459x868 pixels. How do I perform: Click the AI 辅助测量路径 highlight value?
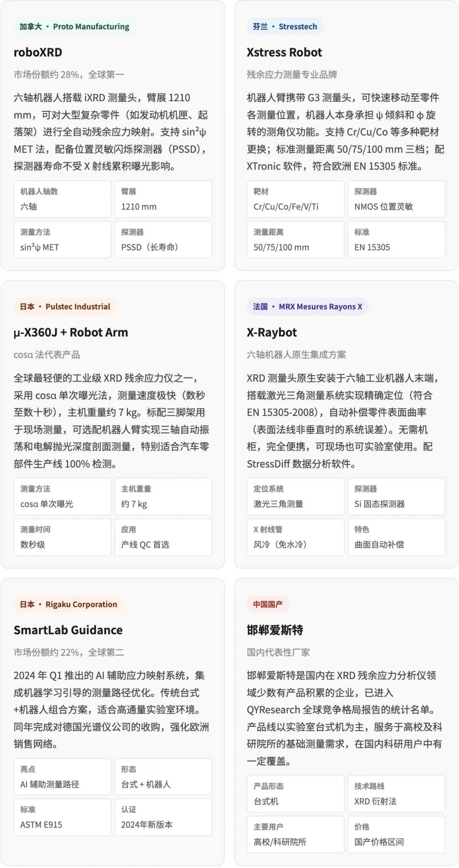point(50,784)
